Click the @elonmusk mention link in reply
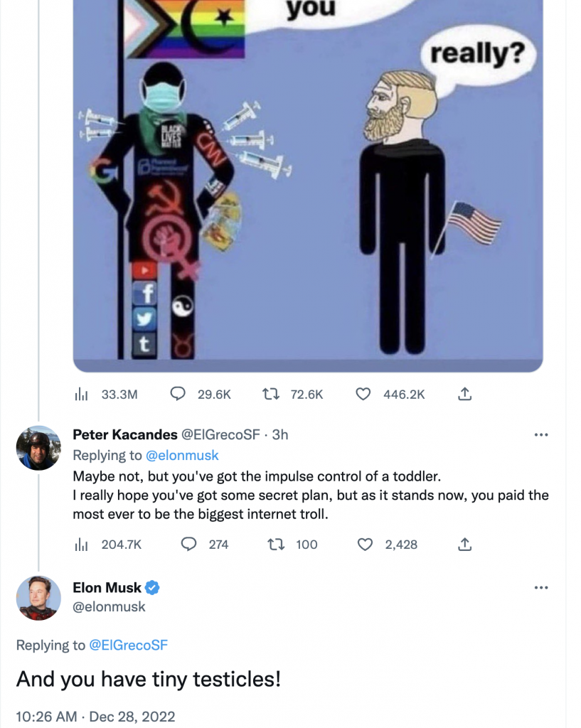Screen dimensions: 581x728 coord(182,455)
